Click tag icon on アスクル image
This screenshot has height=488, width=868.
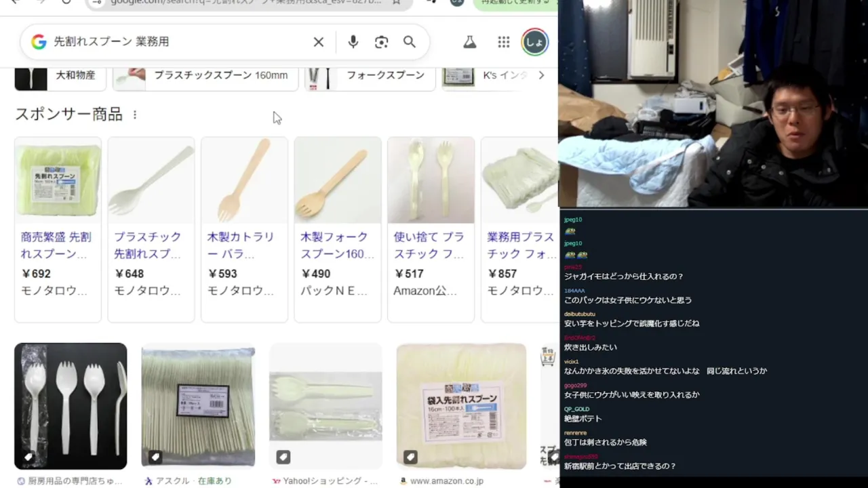point(155,457)
